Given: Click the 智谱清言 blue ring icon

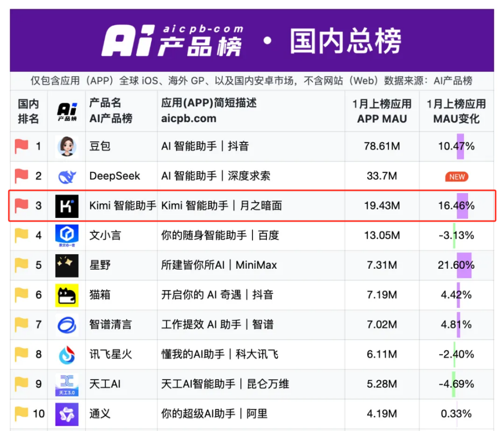Looking at the screenshot, I should tap(67, 325).
